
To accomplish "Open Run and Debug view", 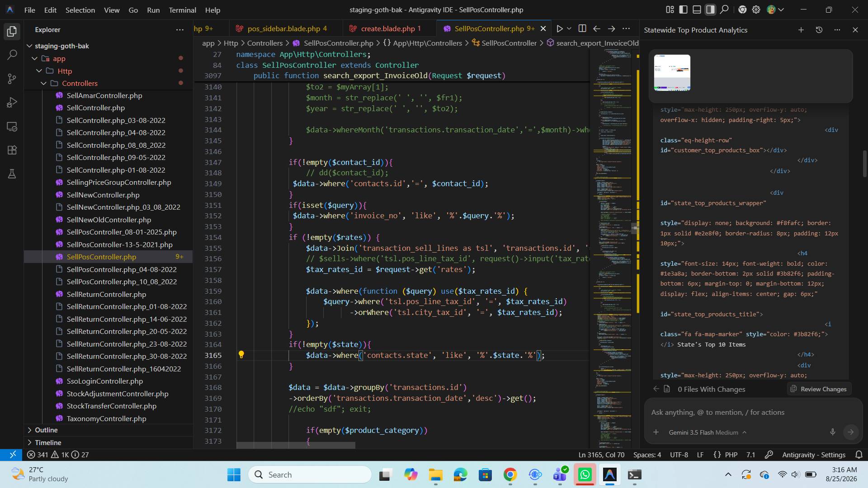I will click(12, 103).
